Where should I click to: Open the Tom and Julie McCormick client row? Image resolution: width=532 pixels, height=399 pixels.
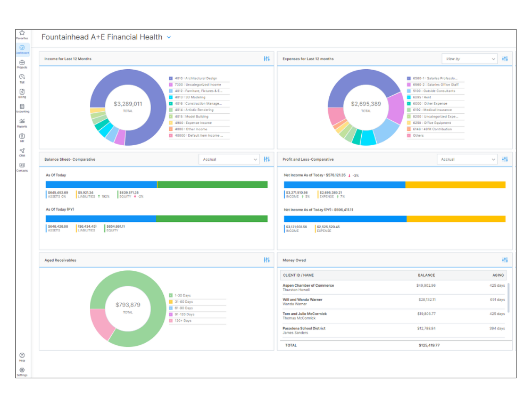pos(394,316)
